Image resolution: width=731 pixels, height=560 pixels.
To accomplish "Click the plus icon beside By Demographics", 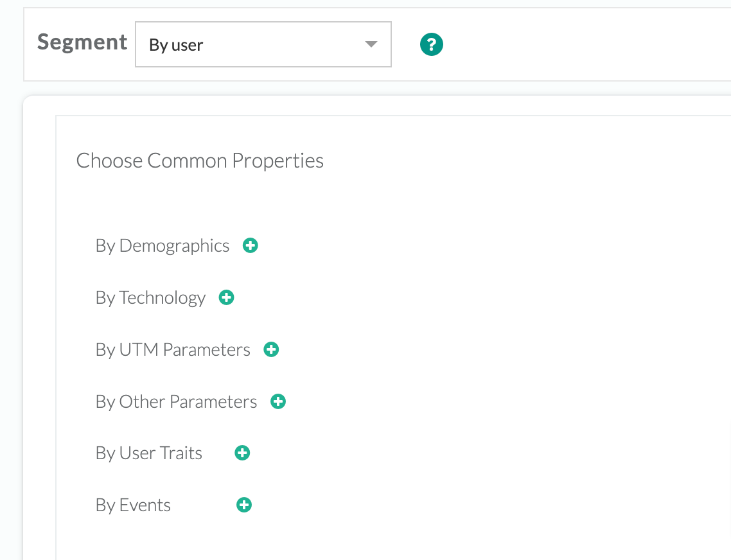I will (251, 245).
